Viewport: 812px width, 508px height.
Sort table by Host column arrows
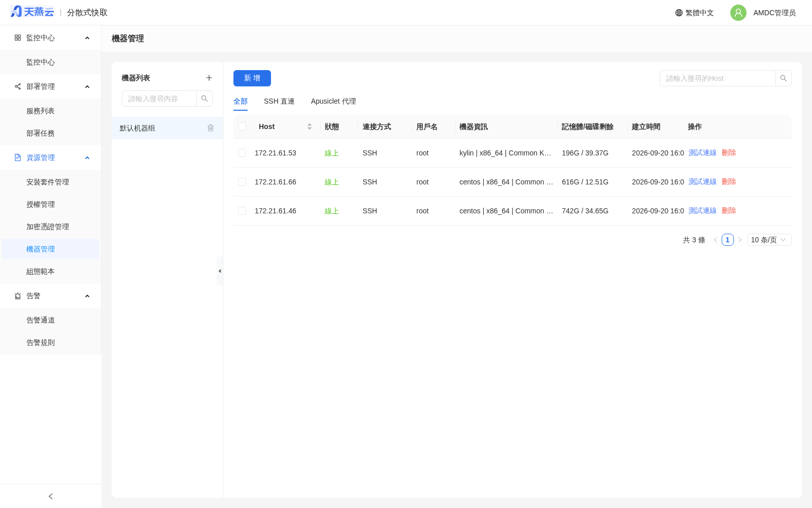[x=310, y=126]
